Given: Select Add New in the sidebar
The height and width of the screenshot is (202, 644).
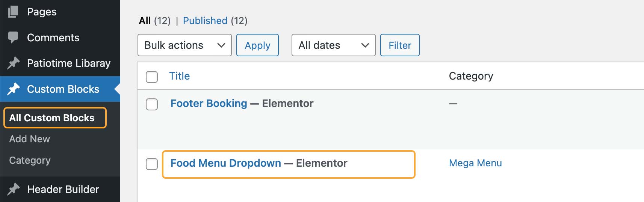Looking at the screenshot, I should [x=30, y=139].
